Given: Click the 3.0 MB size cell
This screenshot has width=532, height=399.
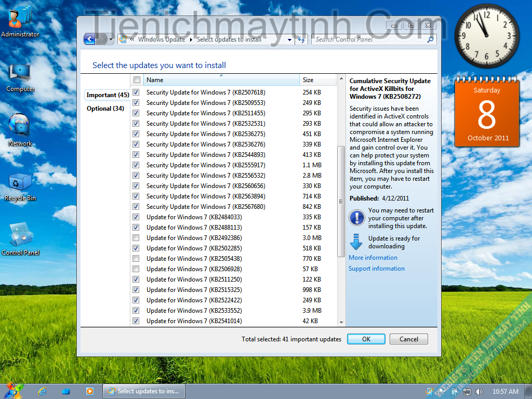Looking at the screenshot, I should coord(312,238).
